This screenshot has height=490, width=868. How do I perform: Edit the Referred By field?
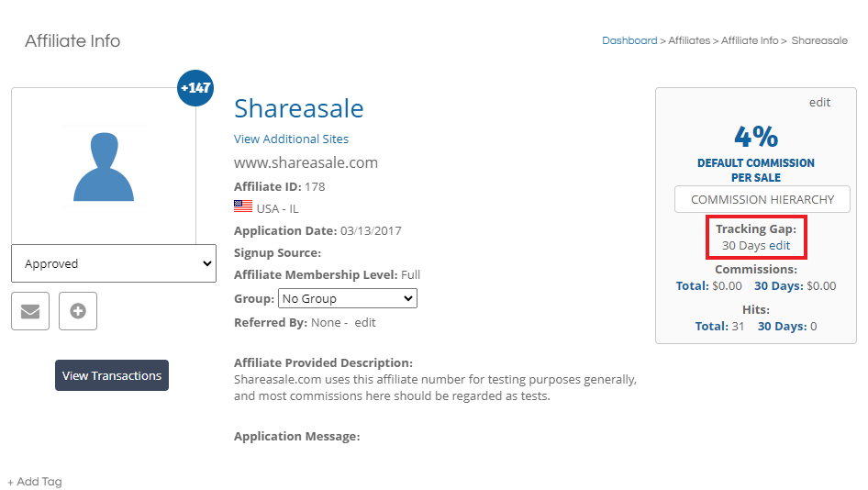click(x=365, y=323)
